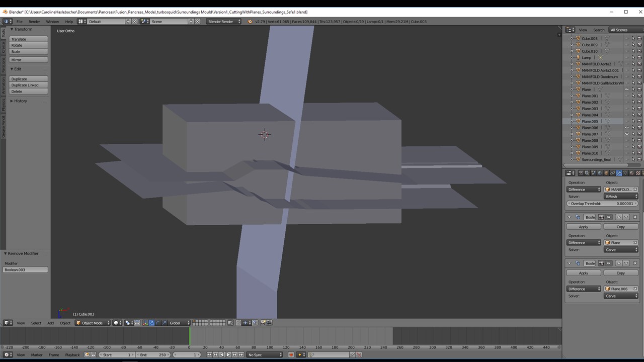Viewport: 644px width, 362px height.
Task: Open the object cube tab in Properties
Action: tap(606, 173)
